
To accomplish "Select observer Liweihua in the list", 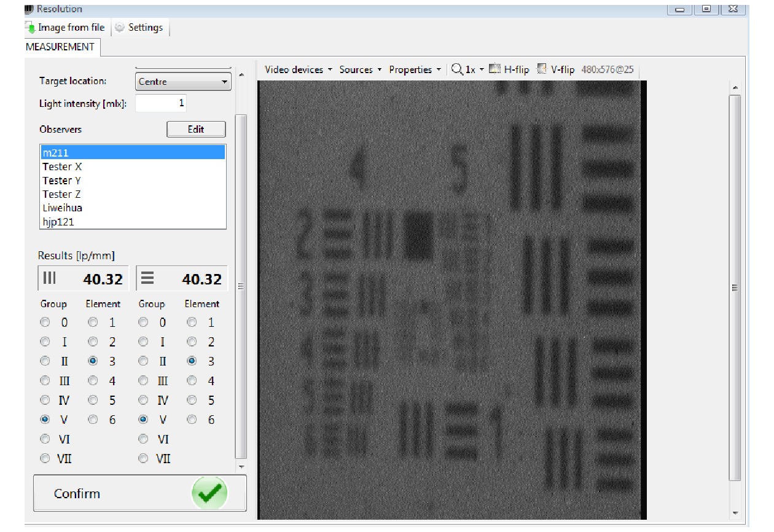I will point(62,208).
